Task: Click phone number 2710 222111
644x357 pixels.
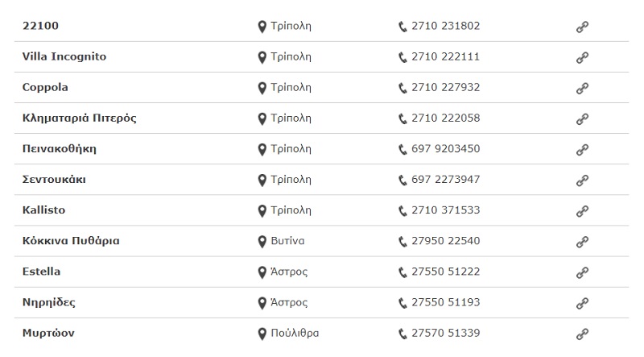Action: [x=445, y=56]
